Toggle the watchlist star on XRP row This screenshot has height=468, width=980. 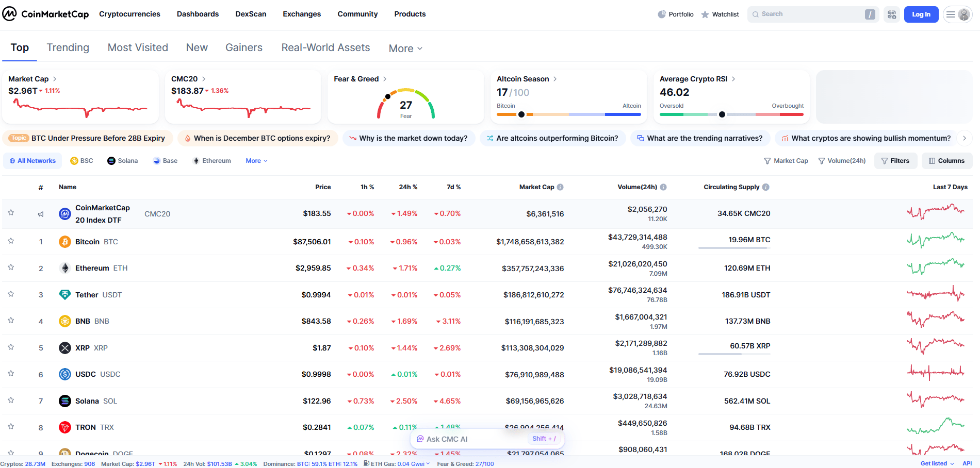pyautogui.click(x=10, y=347)
